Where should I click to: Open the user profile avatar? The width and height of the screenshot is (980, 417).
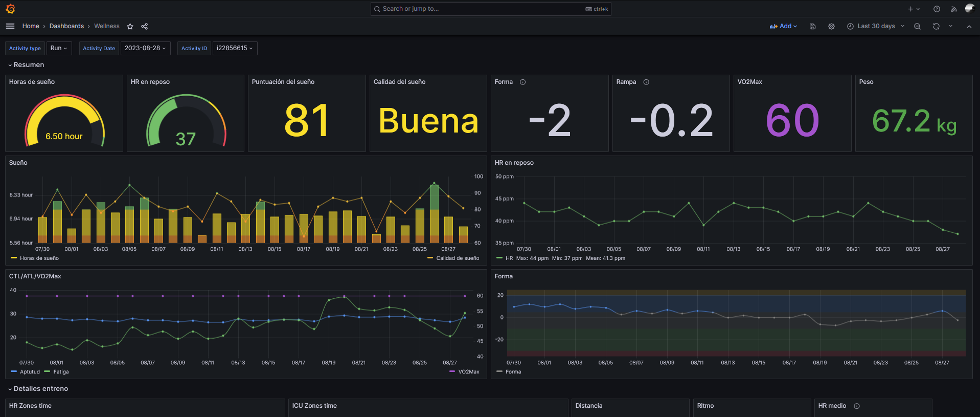(x=970, y=9)
